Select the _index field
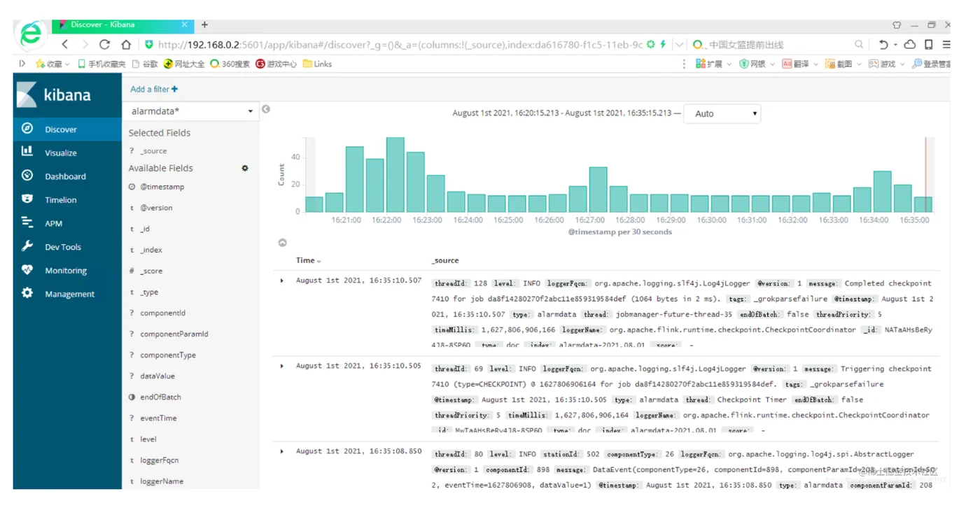 tap(151, 250)
